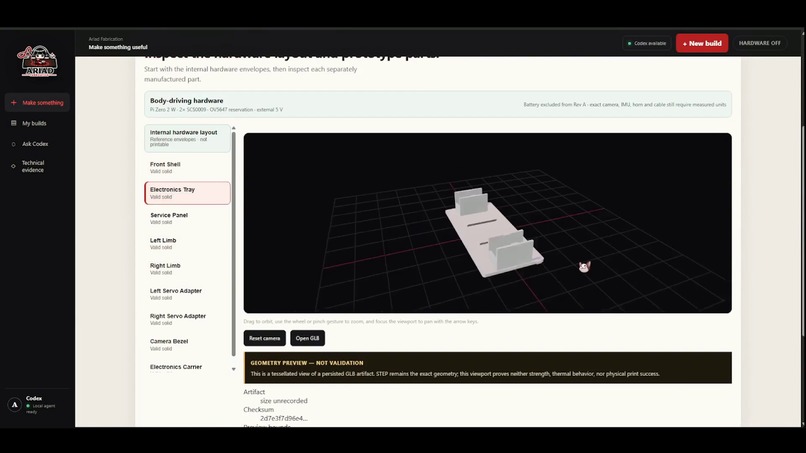Click the Ask Codex circle icon

pos(14,144)
